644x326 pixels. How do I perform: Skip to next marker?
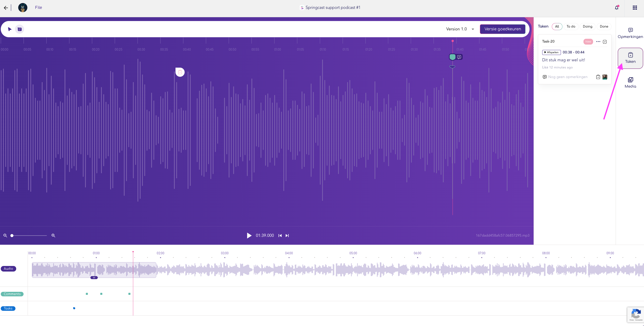287,236
